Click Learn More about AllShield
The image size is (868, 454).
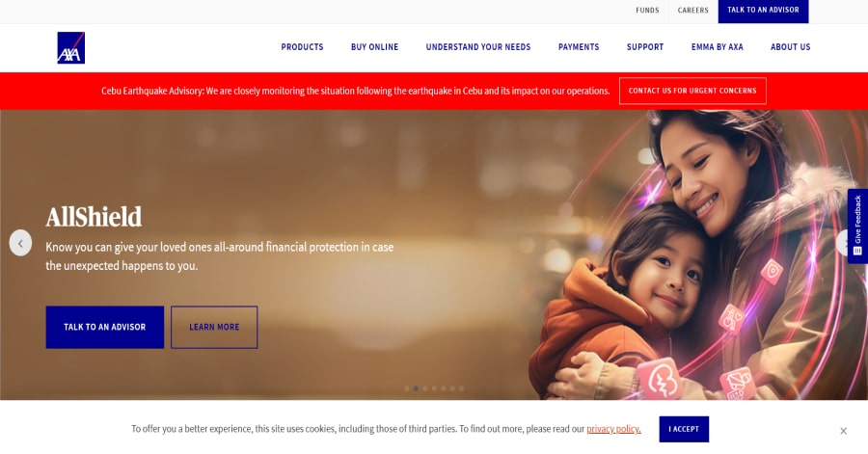coord(214,327)
